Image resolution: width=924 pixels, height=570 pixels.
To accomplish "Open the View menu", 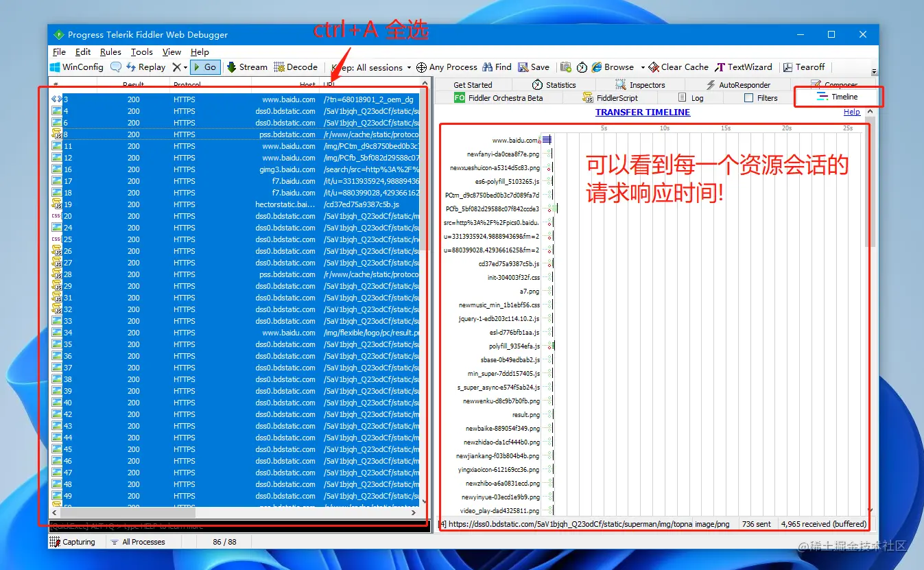I will [171, 51].
